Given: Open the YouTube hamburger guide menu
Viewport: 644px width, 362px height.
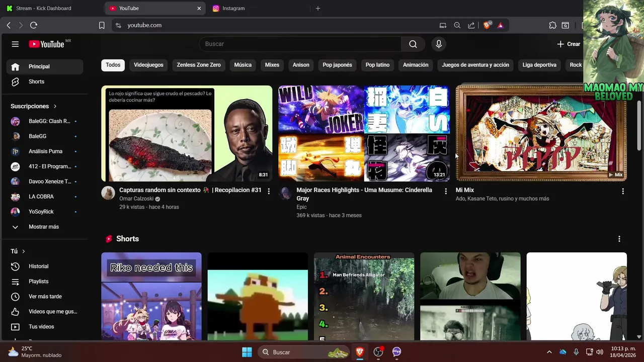Looking at the screenshot, I should pos(15,44).
